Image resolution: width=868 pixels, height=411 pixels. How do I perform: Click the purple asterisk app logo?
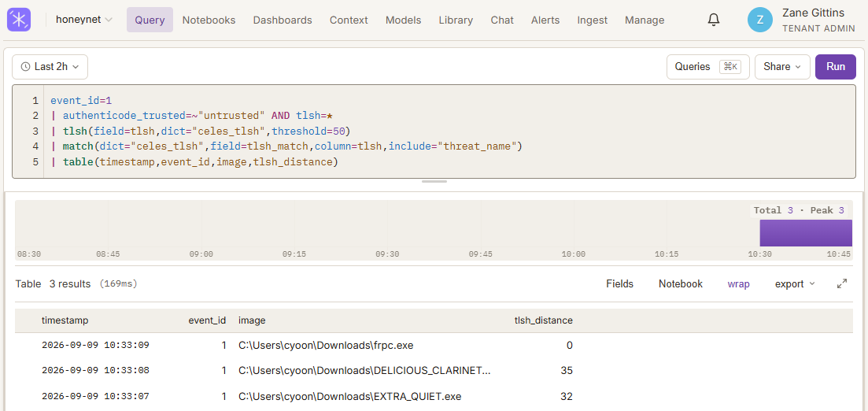[x=19, y=20]
